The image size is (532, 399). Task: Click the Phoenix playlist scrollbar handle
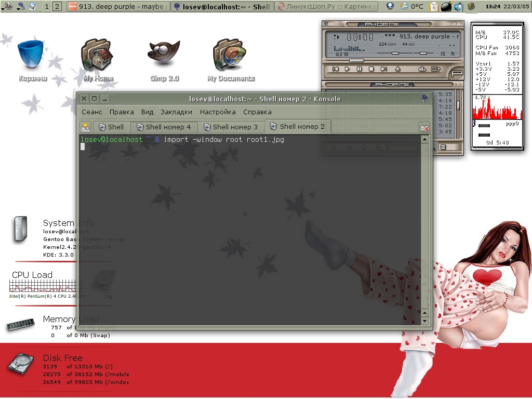(x=458, y=105)
